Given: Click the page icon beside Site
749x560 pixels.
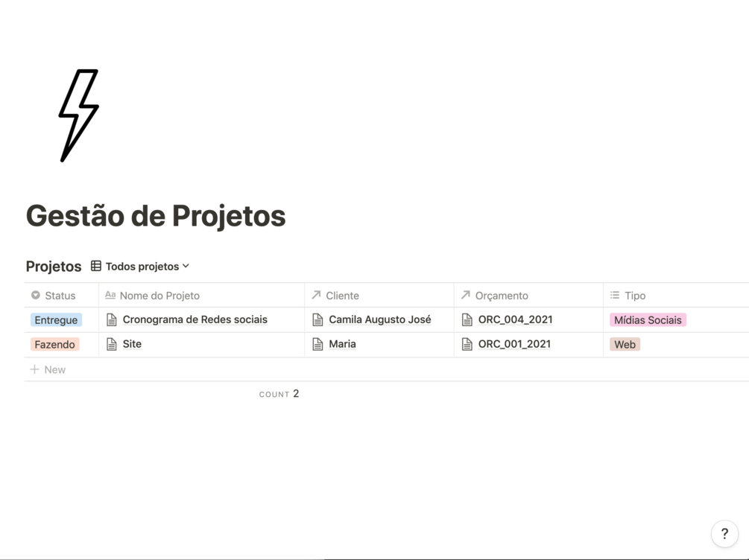Looking at the screenshot, I should pos(112,344).
